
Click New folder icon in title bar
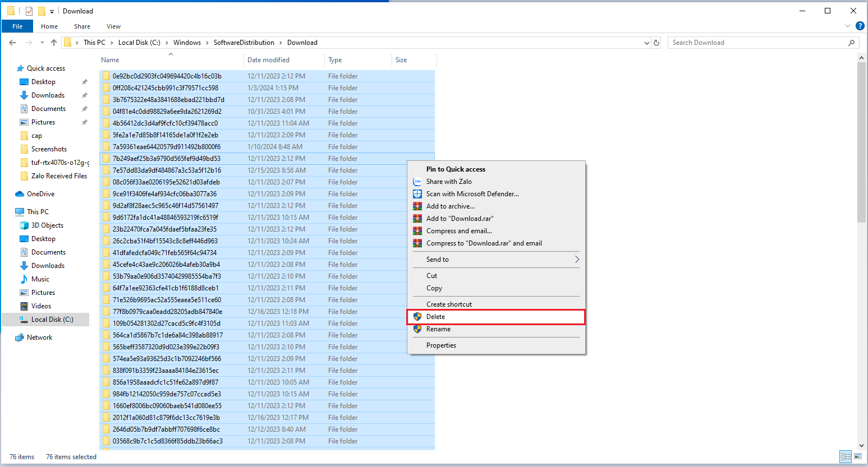pos(42,11)
